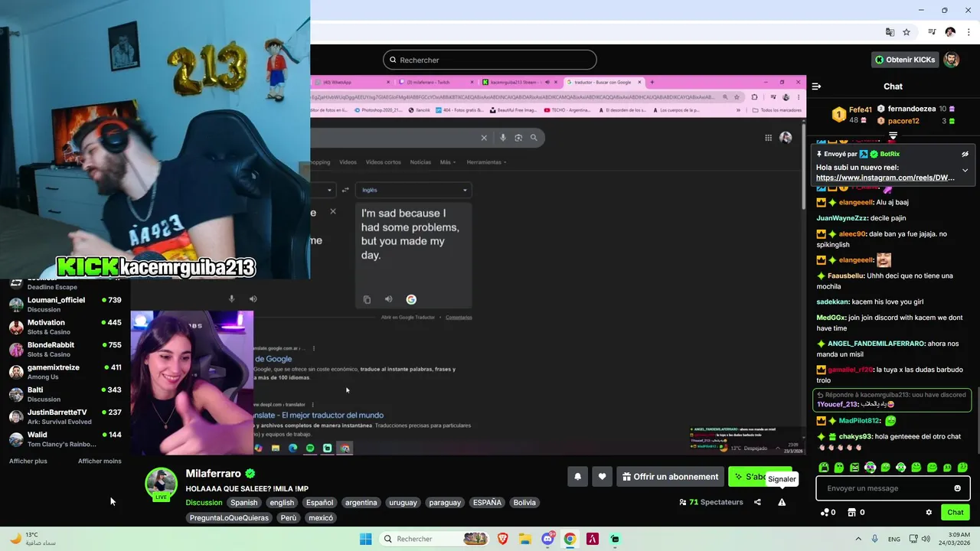Viewport: 980px width, 551px height.
Task: Select the argentina tag
Action: coord(361,503)
